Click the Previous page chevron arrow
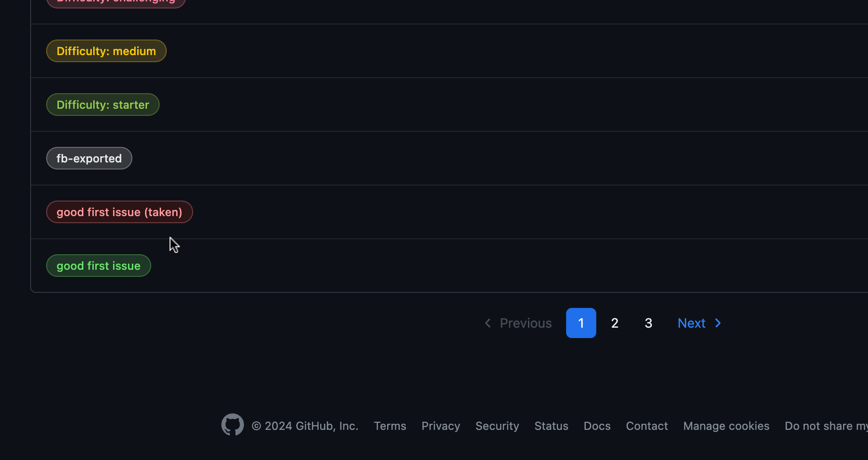 [488, 323]
